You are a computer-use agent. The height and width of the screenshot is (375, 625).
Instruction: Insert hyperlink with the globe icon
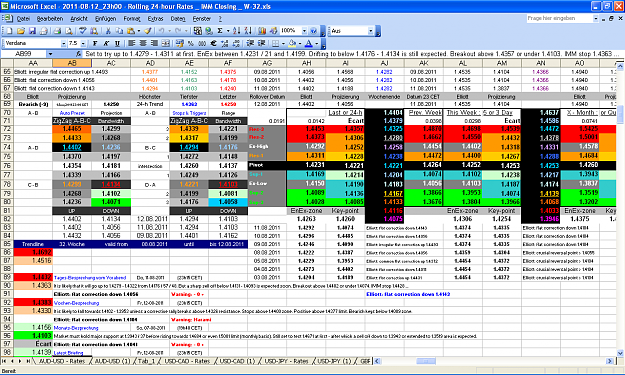point(208,31)
